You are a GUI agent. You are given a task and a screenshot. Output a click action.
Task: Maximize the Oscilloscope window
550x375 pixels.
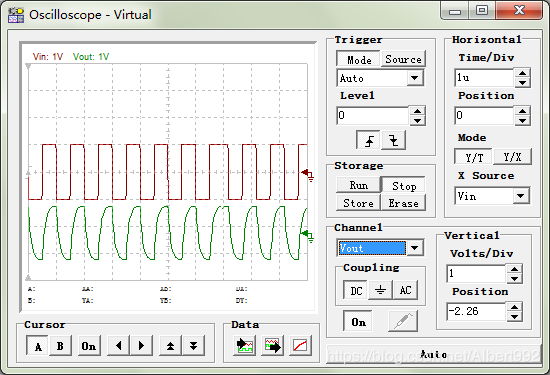point(482,11)
